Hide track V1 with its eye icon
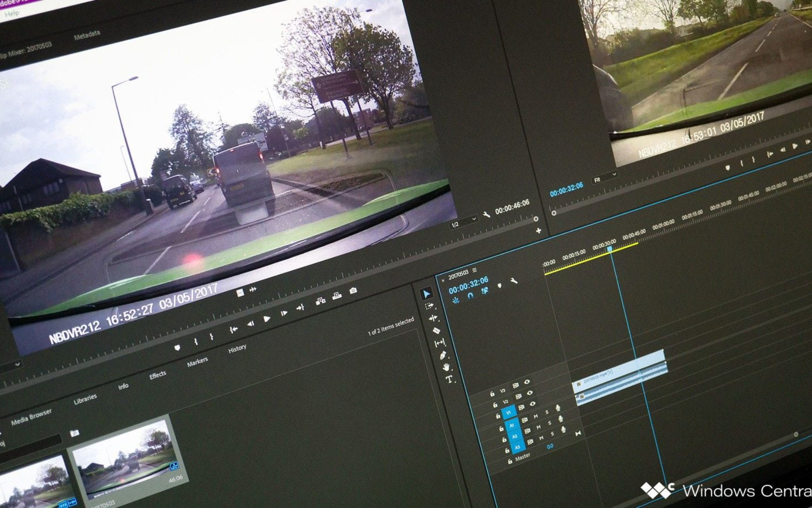The width and height of the screenshot is (812, 508). (x=533, y=404)
